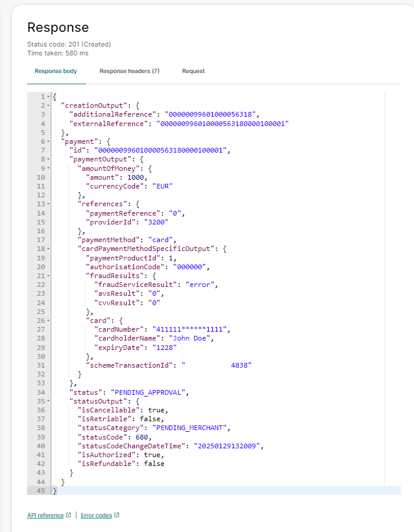Click the avsResult value "0"
Image resolution: width=414 pixels, height=532 pixels.
[x=154, y=293]
